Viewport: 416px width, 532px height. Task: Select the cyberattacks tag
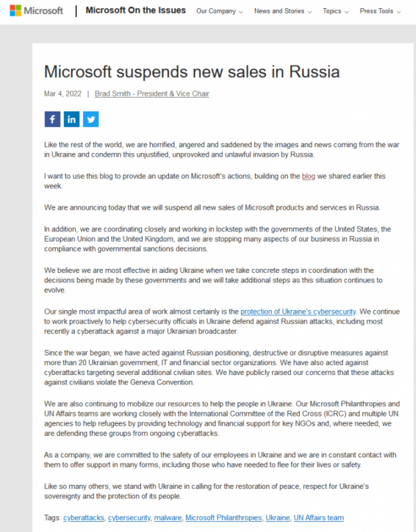click(84, 518)
